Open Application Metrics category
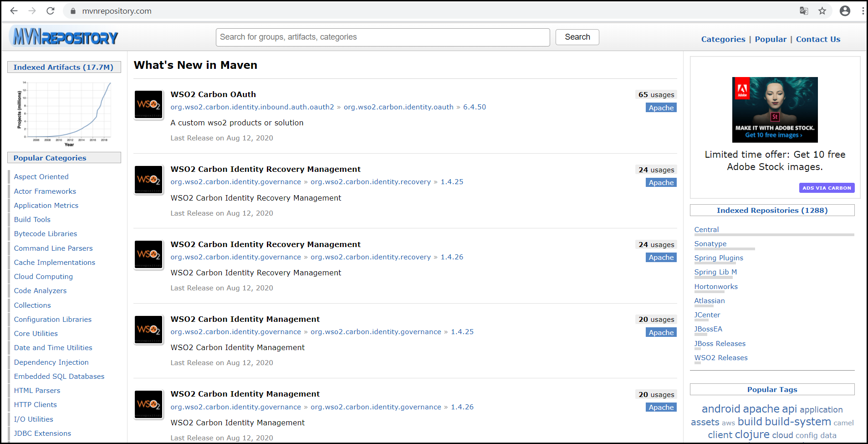 coord(46,206)
